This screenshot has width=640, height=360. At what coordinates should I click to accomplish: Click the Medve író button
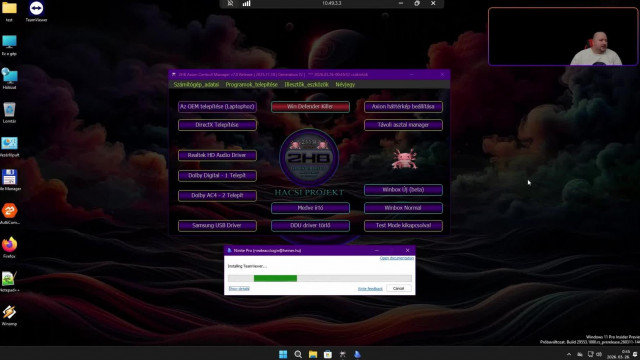point(310,208)
